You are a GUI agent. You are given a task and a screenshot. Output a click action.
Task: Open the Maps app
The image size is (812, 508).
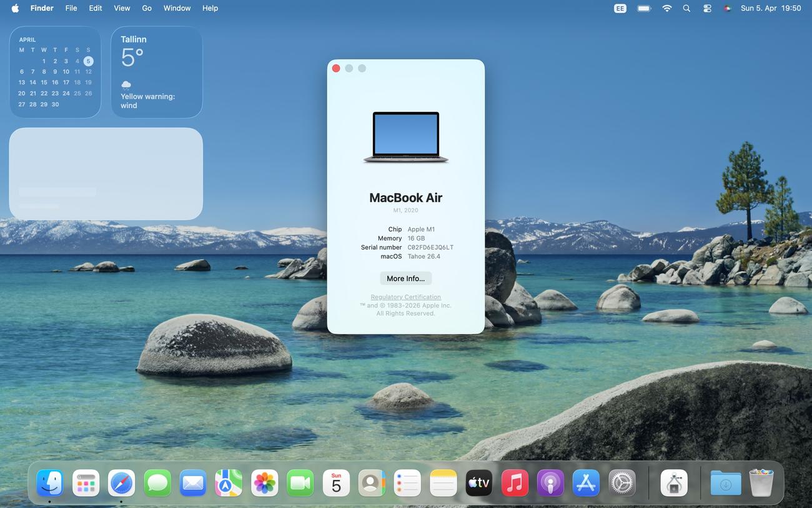(229, 483)
